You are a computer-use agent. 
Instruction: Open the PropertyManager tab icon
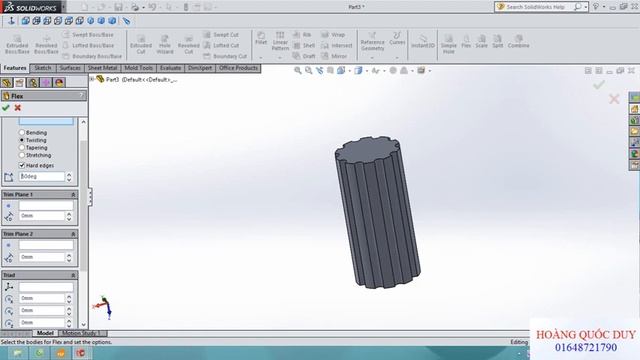20,83
